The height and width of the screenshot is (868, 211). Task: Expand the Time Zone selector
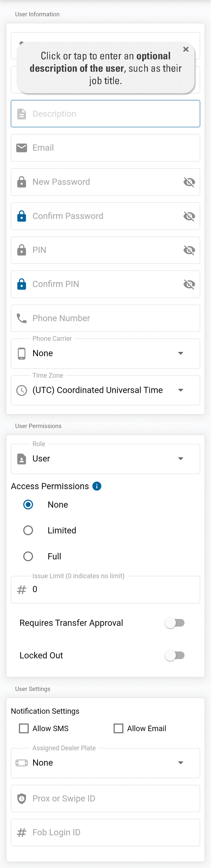tap(105, 390)
